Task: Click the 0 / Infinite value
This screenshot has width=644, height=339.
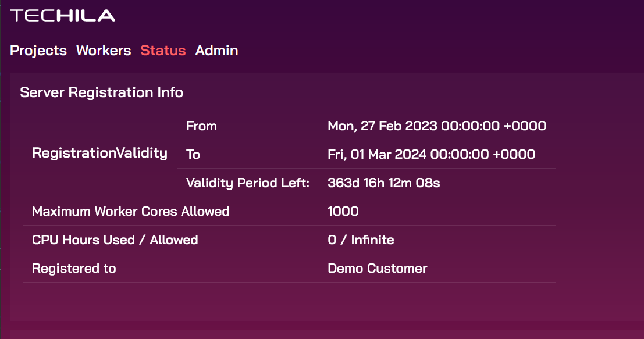Action: (x=361, y=240)
